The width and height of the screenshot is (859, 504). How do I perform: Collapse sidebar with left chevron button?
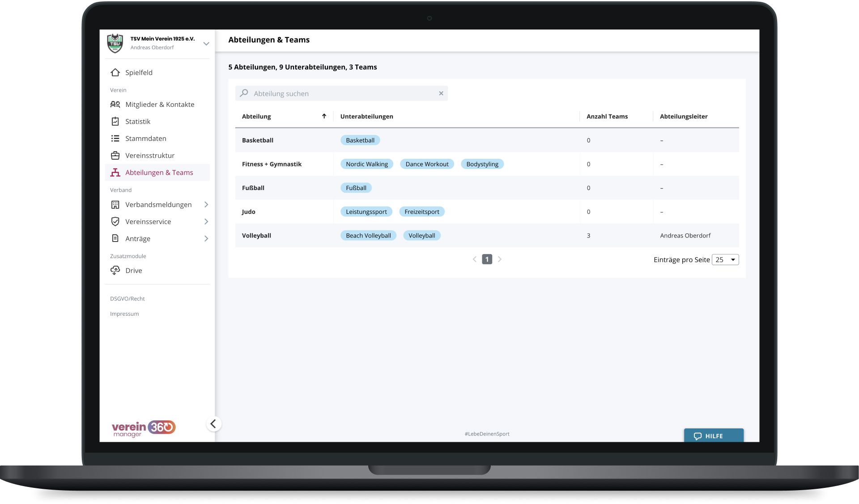pyautogui.click(x=213, y=424)
